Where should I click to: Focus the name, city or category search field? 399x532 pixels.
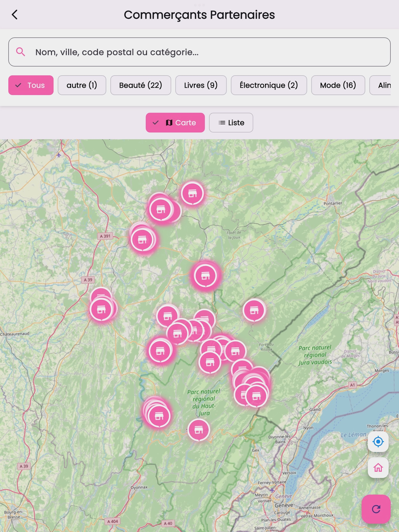click(x=199, y=52)
